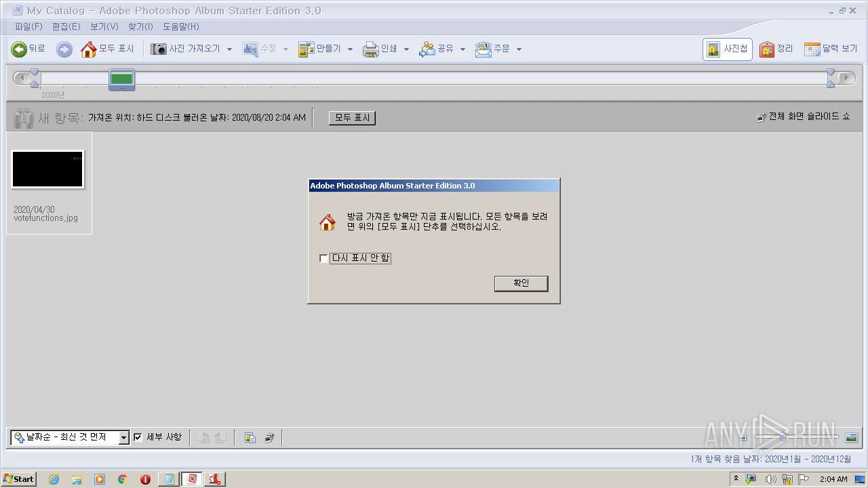Click the Action Center flag tray icon
The image size is (868, 488).
804,479
